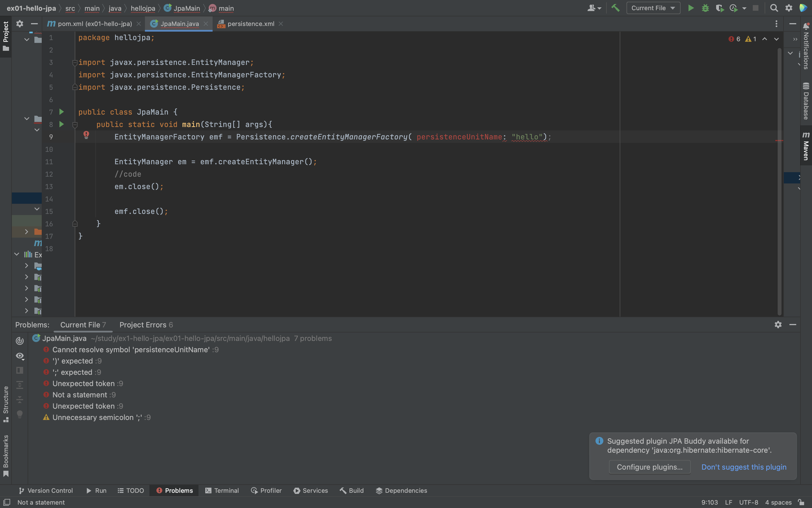This screenshot has height=508, width=812.
Task: Open Current File run configuration dropdown
Action: [653, 8]
